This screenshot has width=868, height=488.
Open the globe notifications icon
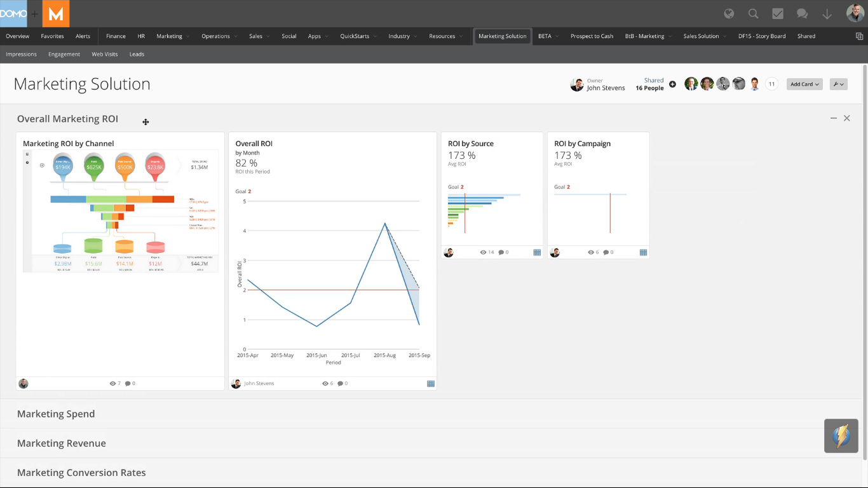[729, 14]
